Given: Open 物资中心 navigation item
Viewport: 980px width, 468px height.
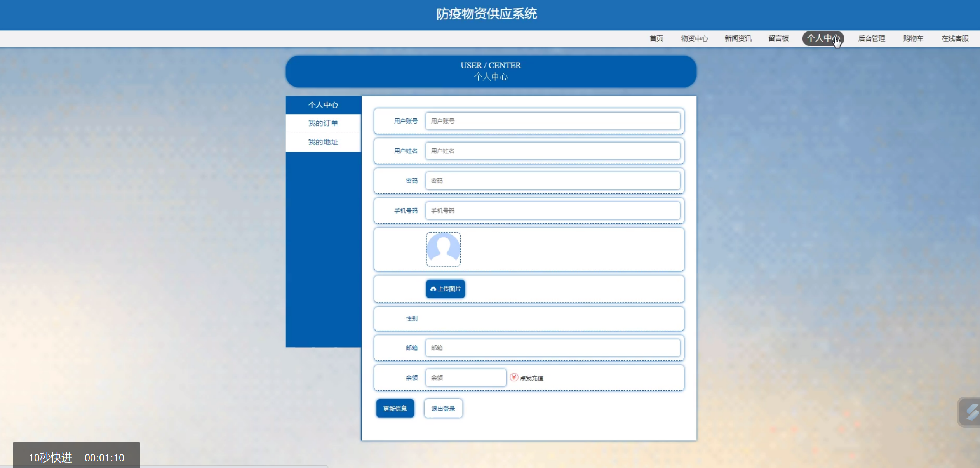Looking at the screenshot, I should coord(694,38).
